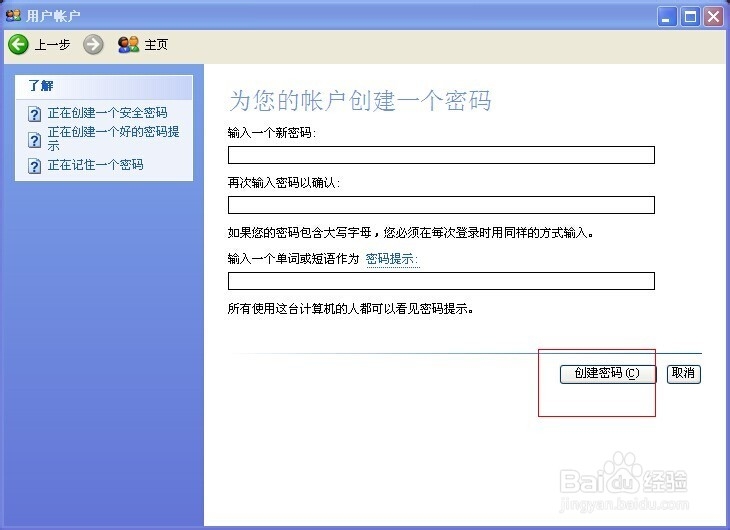Maximize the 用户帐户 window
Image resolution: width=730 pixels, height=530 pixels.
coord(690,17)
